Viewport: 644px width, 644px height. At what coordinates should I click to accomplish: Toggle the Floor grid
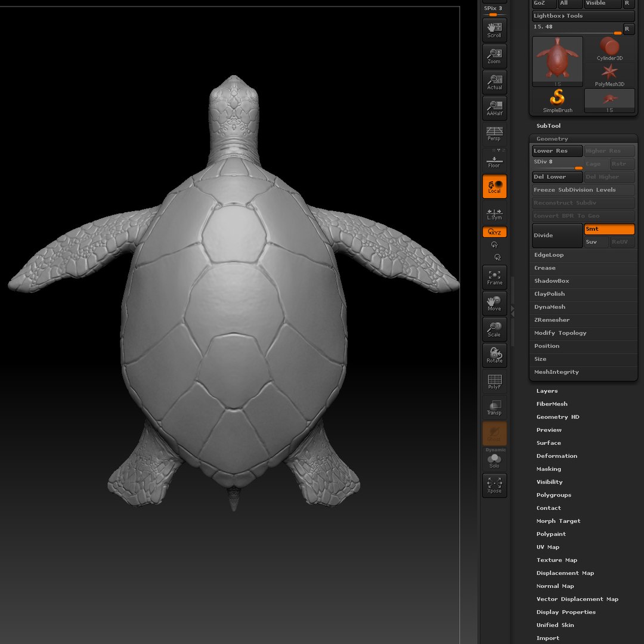pyautogui.click(x=494, y=162)
